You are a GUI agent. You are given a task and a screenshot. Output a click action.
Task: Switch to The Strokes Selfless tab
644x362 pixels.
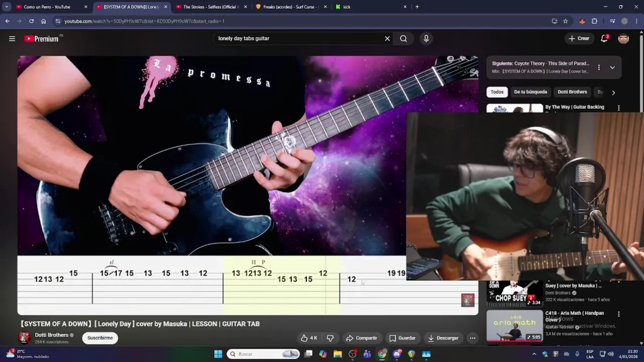211,7
